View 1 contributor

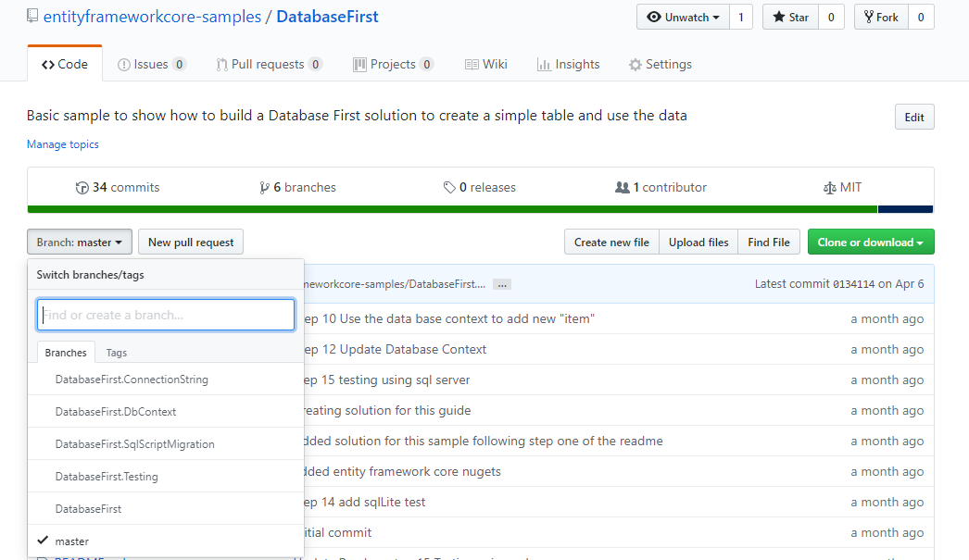tap(661, 188)
